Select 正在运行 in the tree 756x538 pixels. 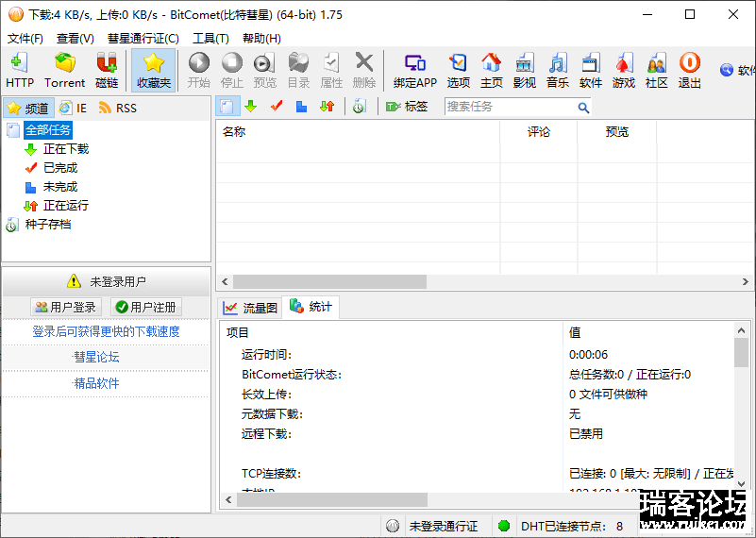coord(66,206)
